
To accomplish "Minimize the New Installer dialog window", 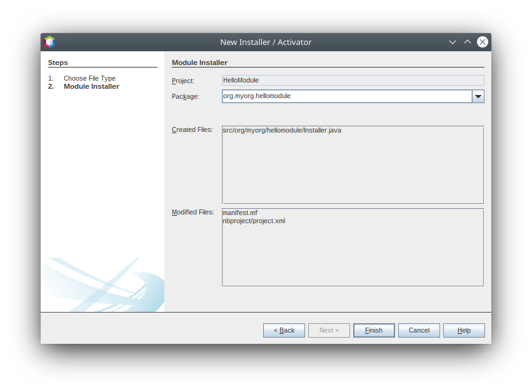I will pos(453,42).
